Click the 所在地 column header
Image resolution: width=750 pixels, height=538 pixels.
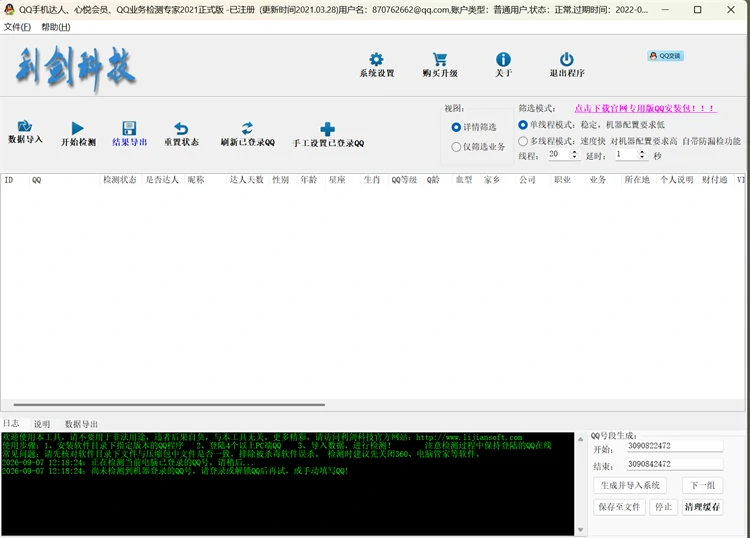pos(637,180)
